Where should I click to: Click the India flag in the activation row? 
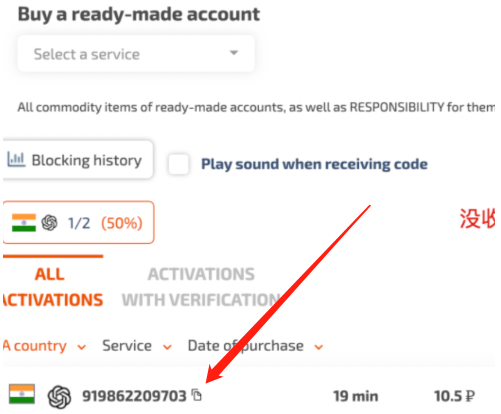click(x=22, y=394)
